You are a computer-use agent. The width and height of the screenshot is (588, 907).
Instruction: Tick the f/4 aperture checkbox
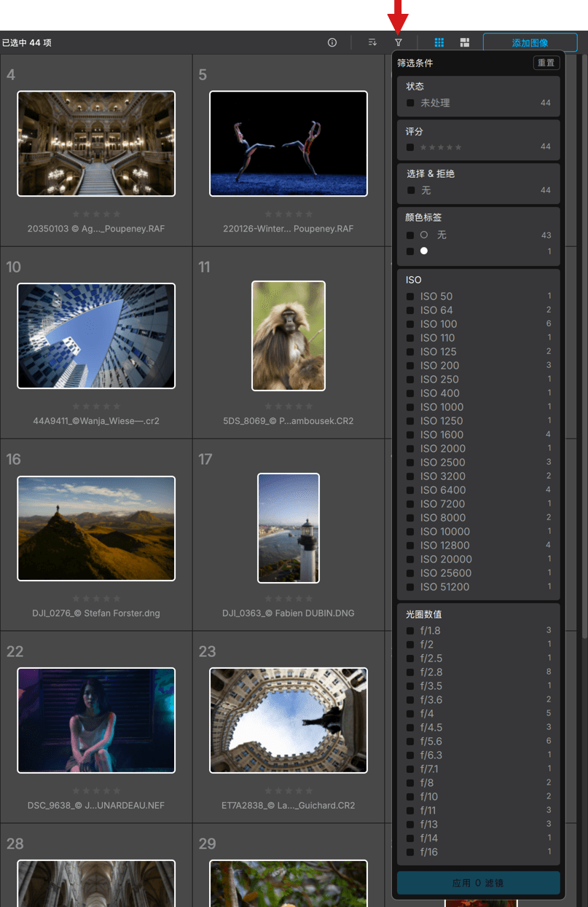(x=410, y=714)
